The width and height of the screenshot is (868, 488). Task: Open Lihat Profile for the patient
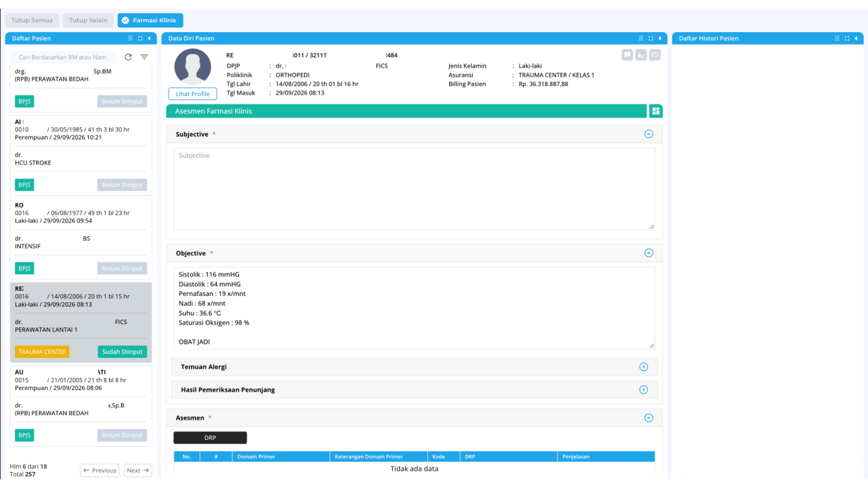pos(193,94)
